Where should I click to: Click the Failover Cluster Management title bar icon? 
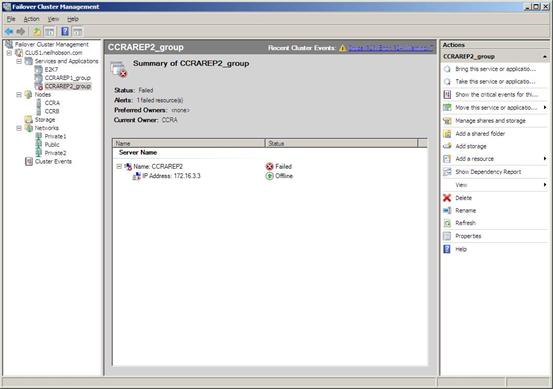point(6,6)
